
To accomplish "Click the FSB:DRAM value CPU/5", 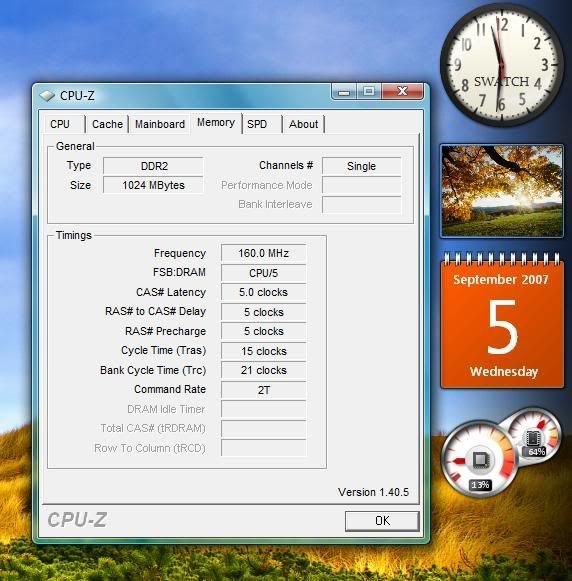I will pyautogui.click(x=264, y=273).
